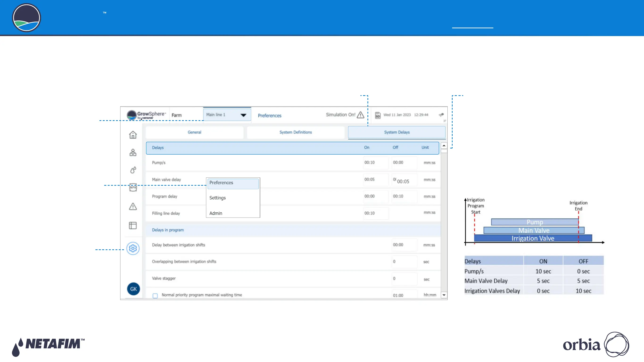Click the GrowSphere logo
644x362 pixels.
(x=146, y=115)
